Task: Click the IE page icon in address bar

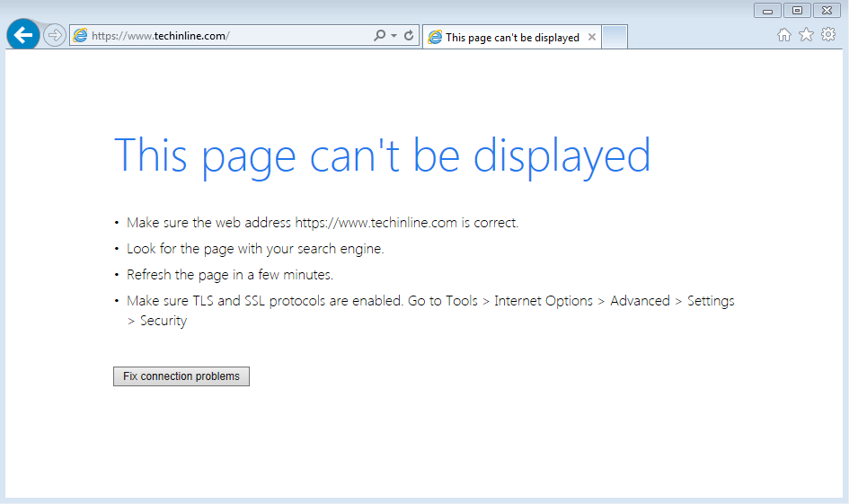Action: coord(80,36)
